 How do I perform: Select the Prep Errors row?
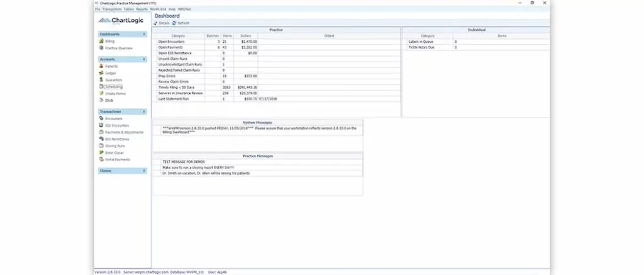(x=276, y=76)
